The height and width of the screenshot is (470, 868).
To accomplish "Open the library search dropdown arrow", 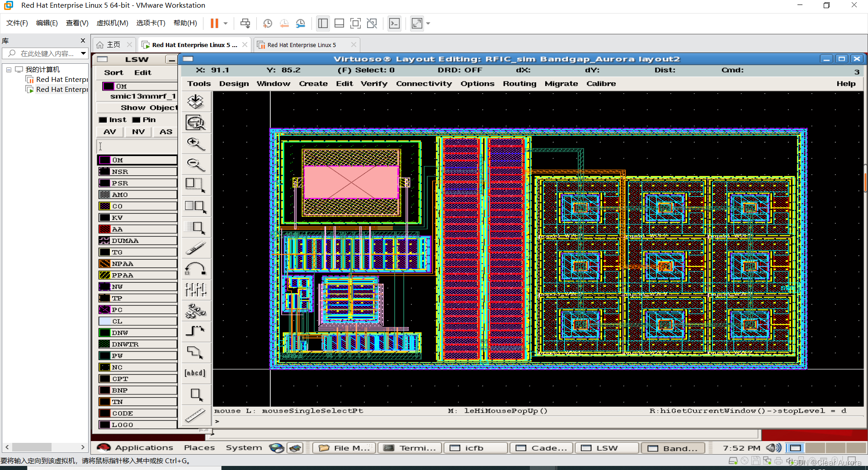I will 83,53.
